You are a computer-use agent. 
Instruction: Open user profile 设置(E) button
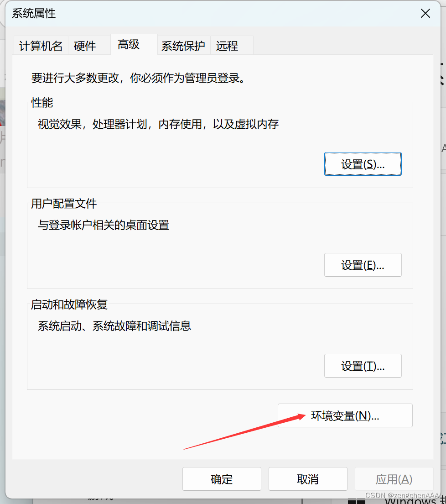coord(363,265)
